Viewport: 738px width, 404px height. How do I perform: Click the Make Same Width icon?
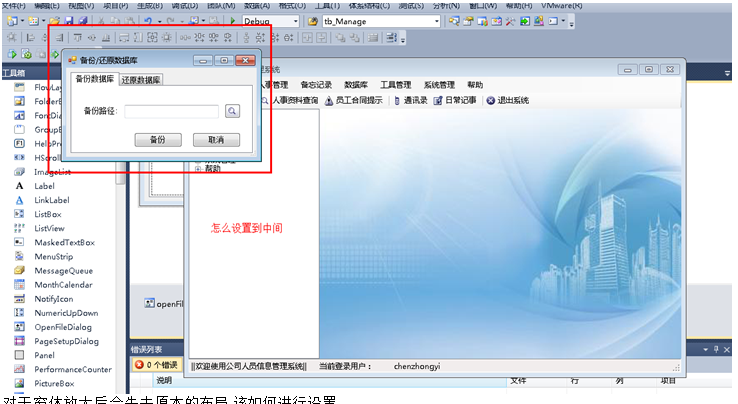124,38
